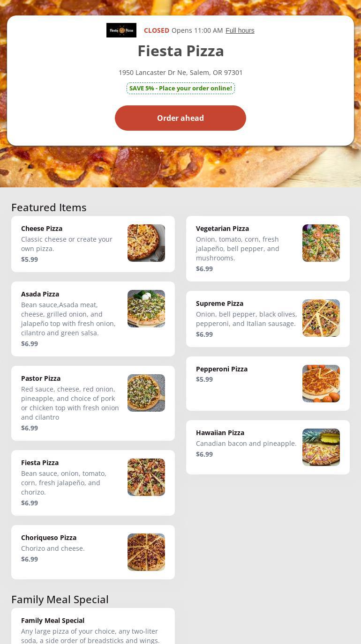
Task: Choose the Vegetarian Pizza menu title
Action: (x=222, y=229)
